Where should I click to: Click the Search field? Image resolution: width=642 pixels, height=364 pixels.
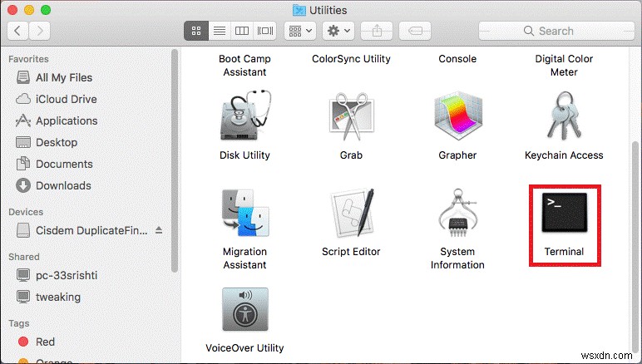tap(556, 31)
